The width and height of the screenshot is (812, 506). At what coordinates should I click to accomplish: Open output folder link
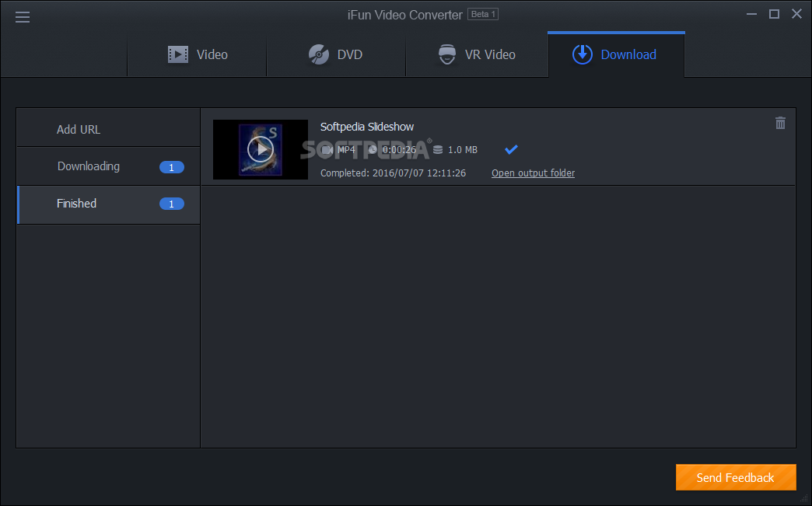click(533, 173)
